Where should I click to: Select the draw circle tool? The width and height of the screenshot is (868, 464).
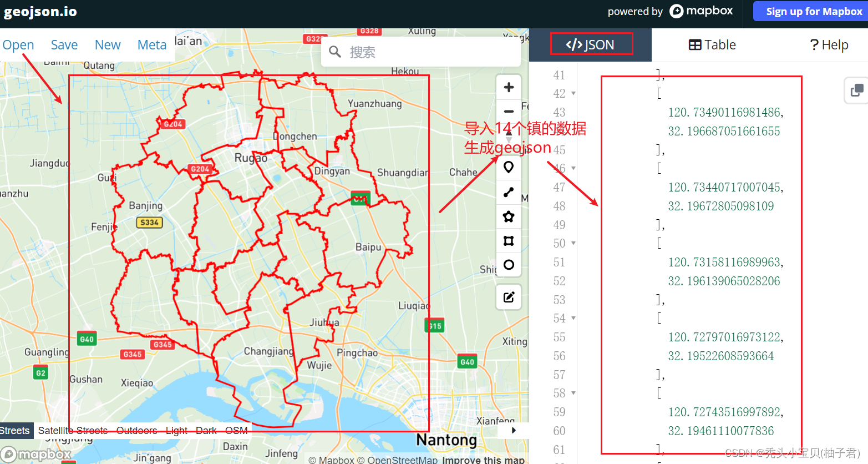point(509,265)
